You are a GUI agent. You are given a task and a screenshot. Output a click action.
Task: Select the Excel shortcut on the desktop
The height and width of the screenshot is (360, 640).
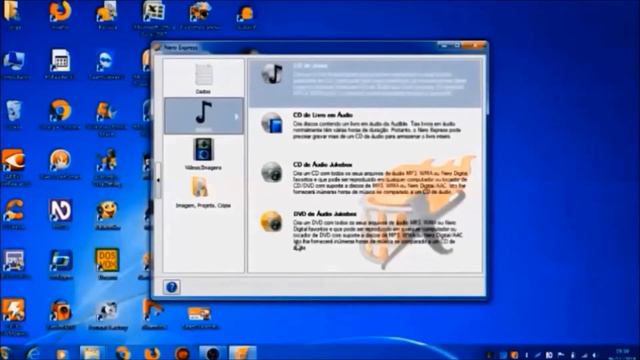[153, 17]
